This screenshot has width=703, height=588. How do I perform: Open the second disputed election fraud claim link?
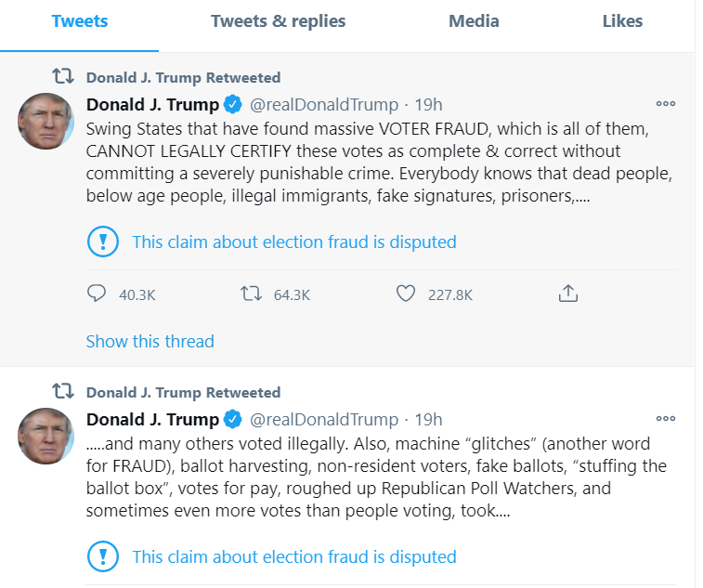pyautogui.click(x=294, y=557)
